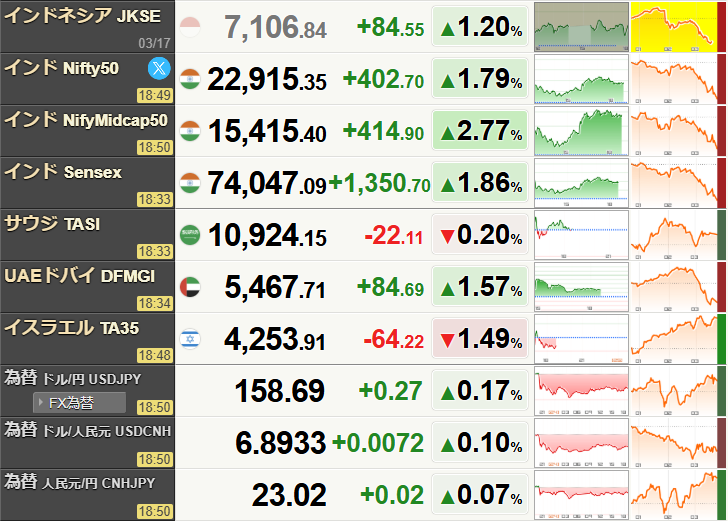Click the UAE flag icon
The image size is (728, 521).
pos(190,287)
